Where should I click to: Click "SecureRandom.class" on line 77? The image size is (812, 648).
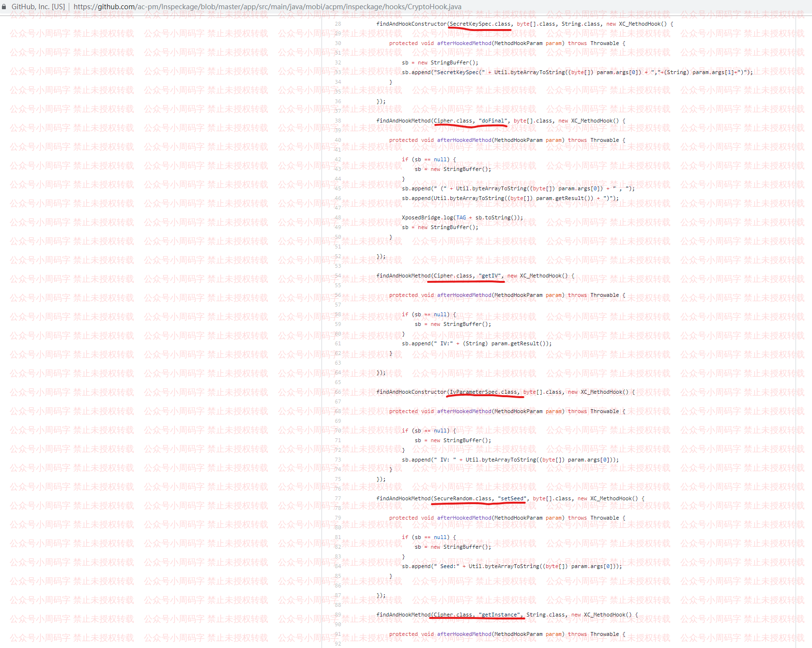(462, 498)
